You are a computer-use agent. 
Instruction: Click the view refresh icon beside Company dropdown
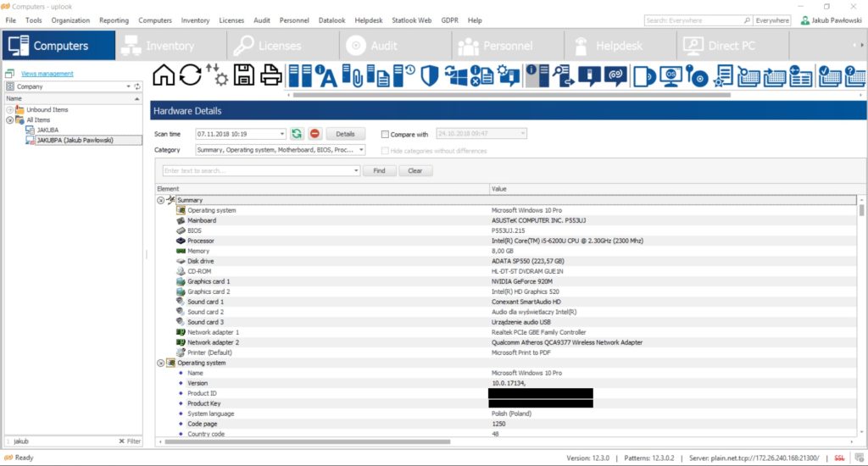coord(137,86)
